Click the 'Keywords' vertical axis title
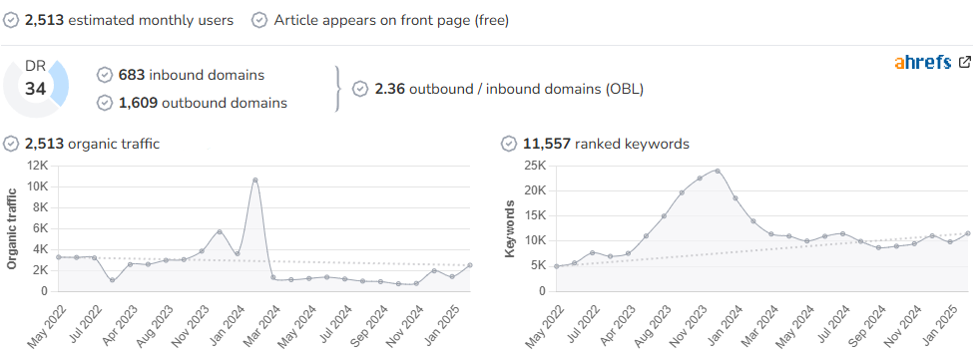This screenshot has width=980, height=363. [510, 228]
